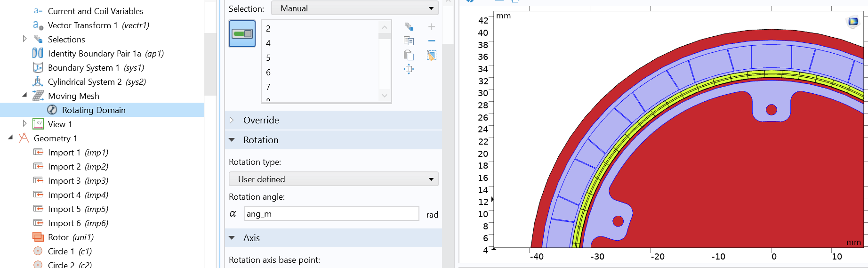Select the Rotor (uni1) geometry node
This screenshot has width=868, height=268.
tap(71, 237)
